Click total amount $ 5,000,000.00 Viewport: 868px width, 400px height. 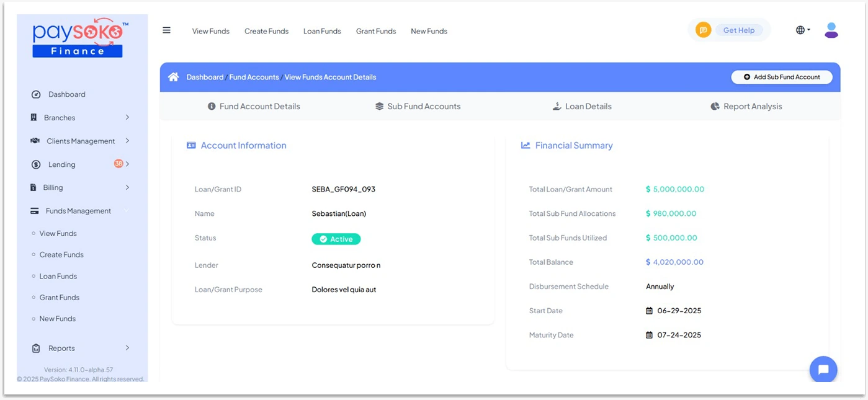[x=675, y=189]
